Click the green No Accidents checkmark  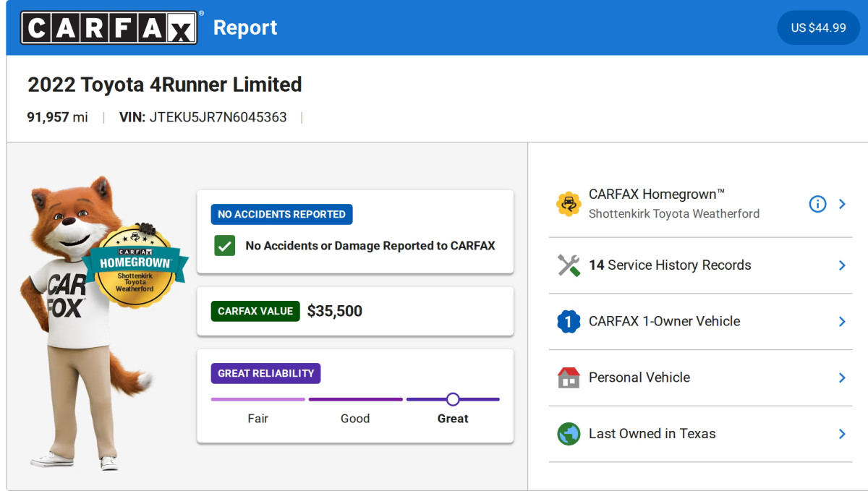click(224, 245)
